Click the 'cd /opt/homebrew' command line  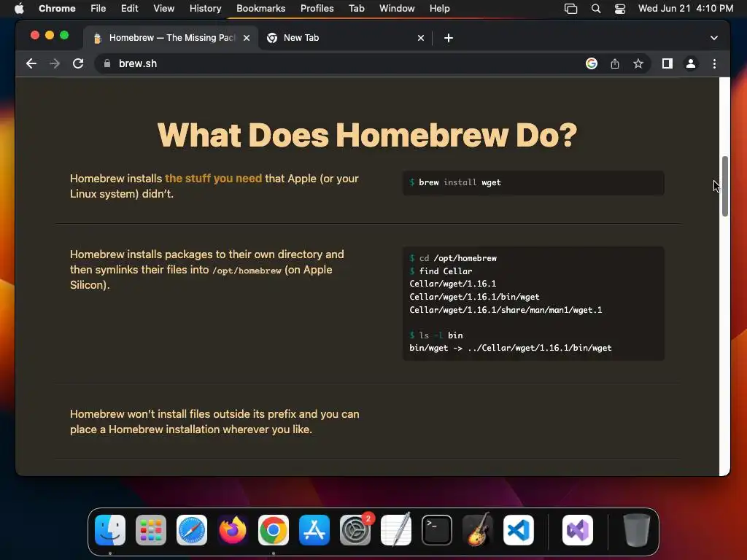click(453, 258)
